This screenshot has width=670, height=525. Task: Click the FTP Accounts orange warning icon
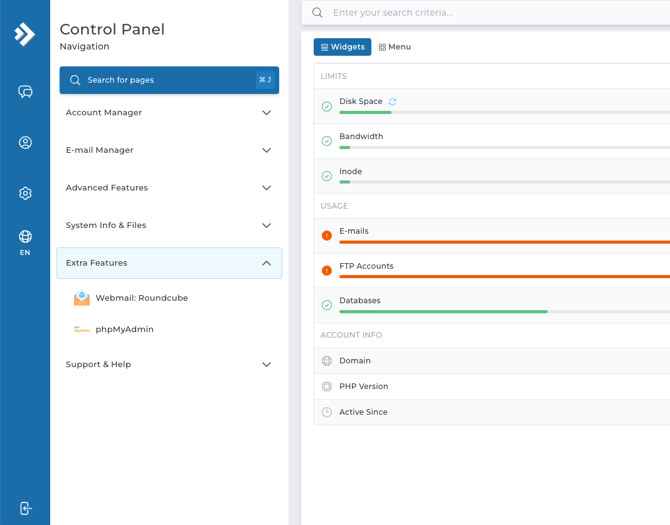point(327,270)
